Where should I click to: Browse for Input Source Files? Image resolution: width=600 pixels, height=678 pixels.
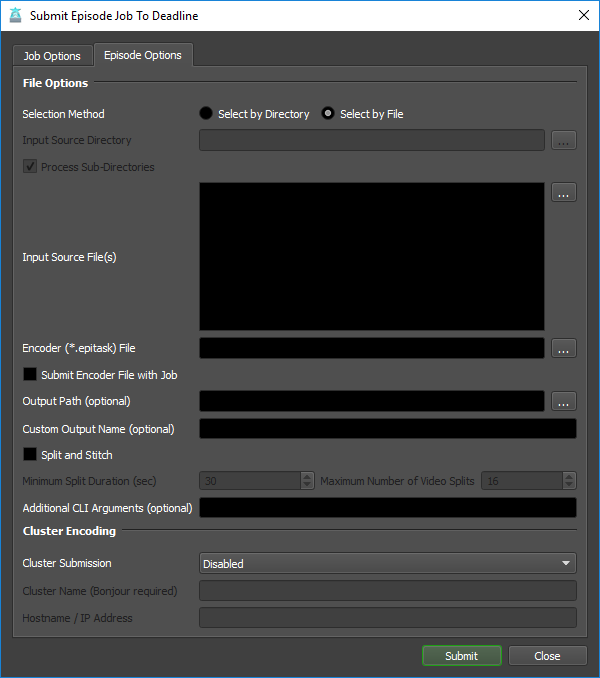click(564, 193)
